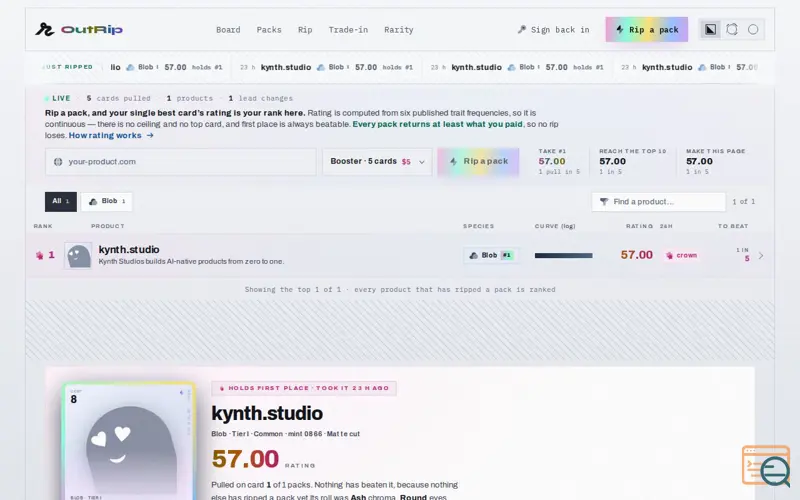Click the CURVE (log) column header
Screen dimensions: 800x500
tap(555, 226)
